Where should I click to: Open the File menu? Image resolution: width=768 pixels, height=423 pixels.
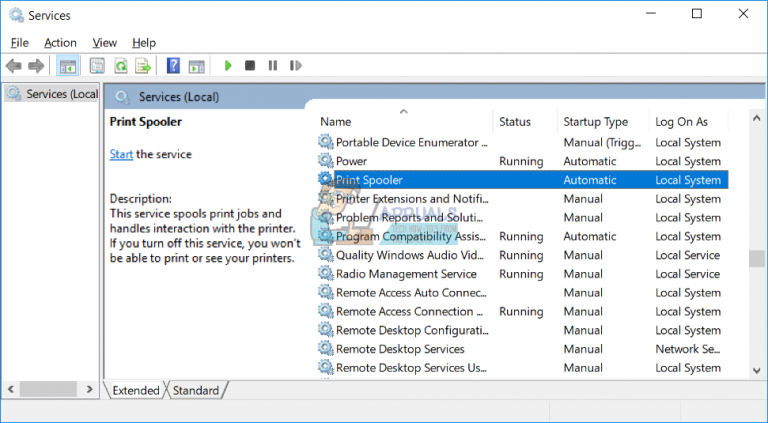pyautogui.click(x=20, y=43)
